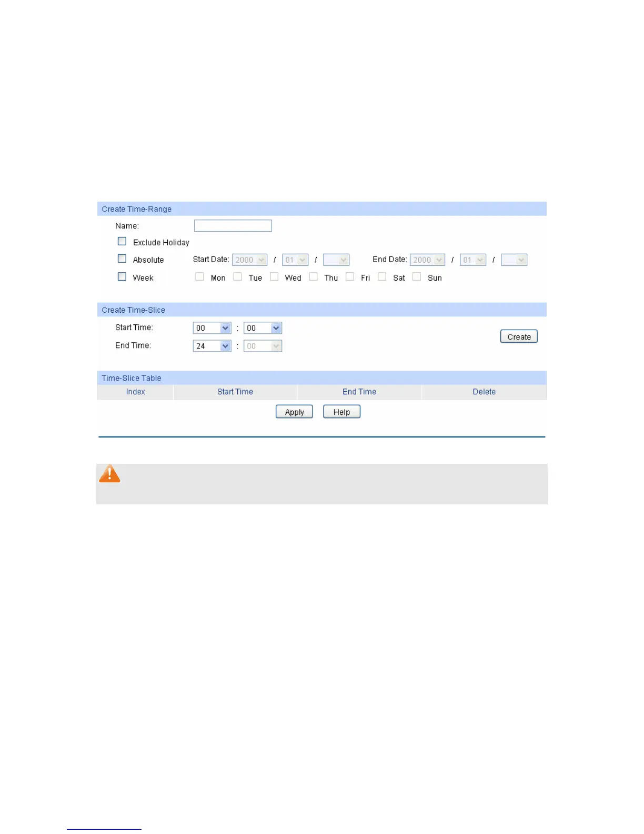This screenshot has width=644, height=834.
Task: Click the Name input field
Action: [x=233, y=226]
